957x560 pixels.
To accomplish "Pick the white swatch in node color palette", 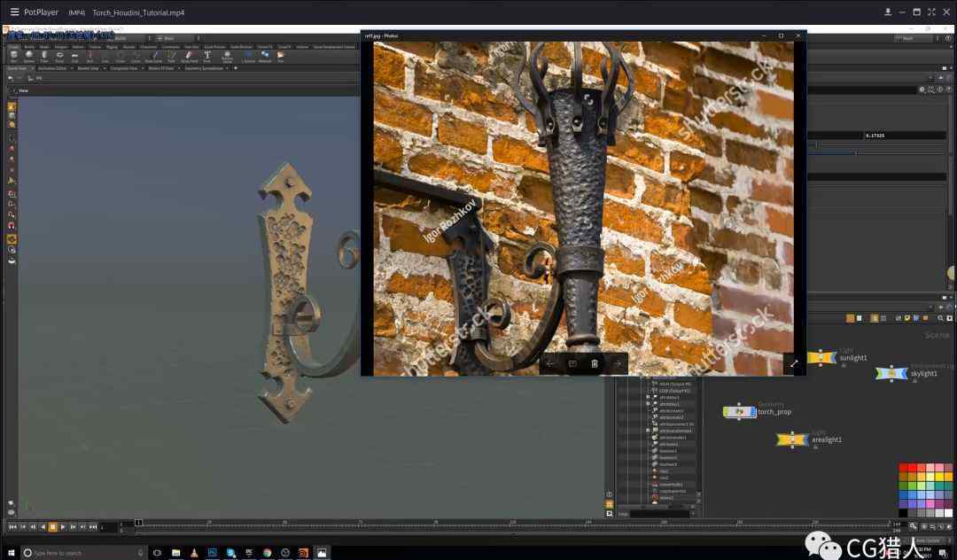I will [x=948, y=513].
